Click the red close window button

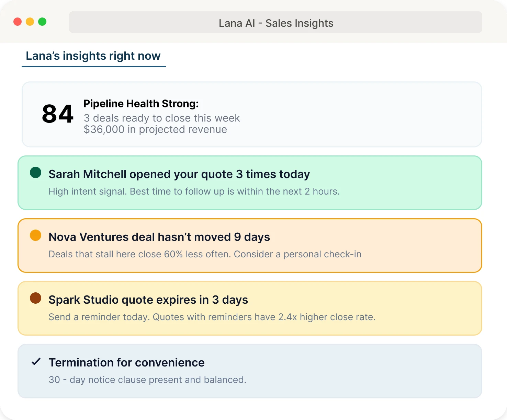point(18,22)
